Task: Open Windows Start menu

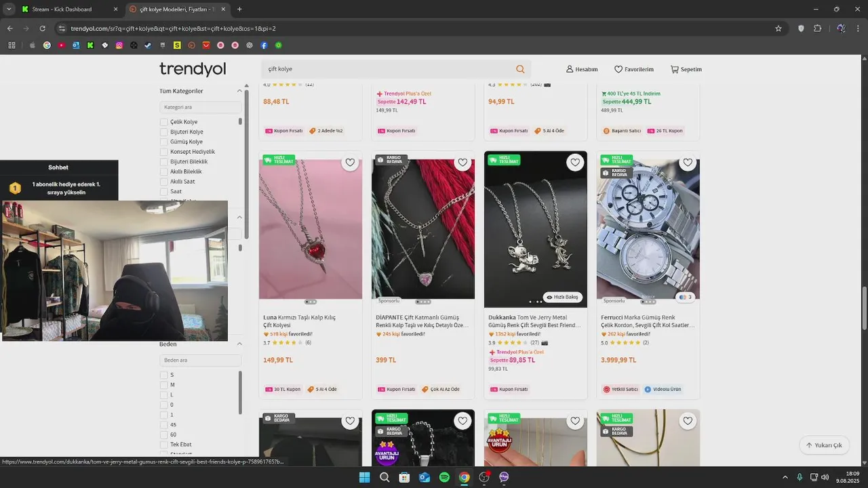Action: click(x=364, y=477)
